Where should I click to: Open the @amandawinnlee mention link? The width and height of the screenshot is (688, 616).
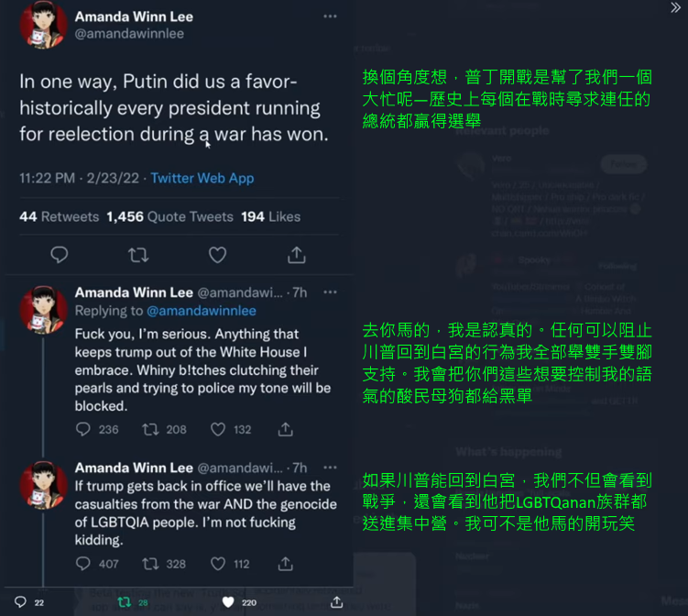(202, 311)
